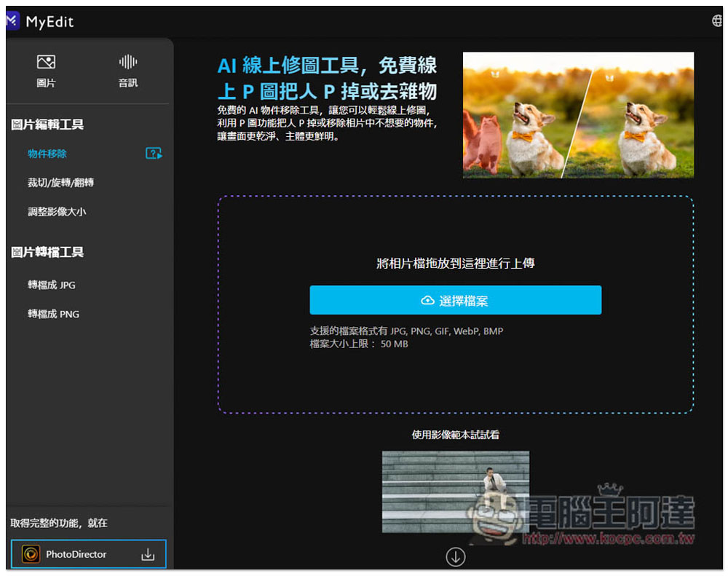
Task: Open the 物件移除 video tutorial icon
Action: (154, 154)
